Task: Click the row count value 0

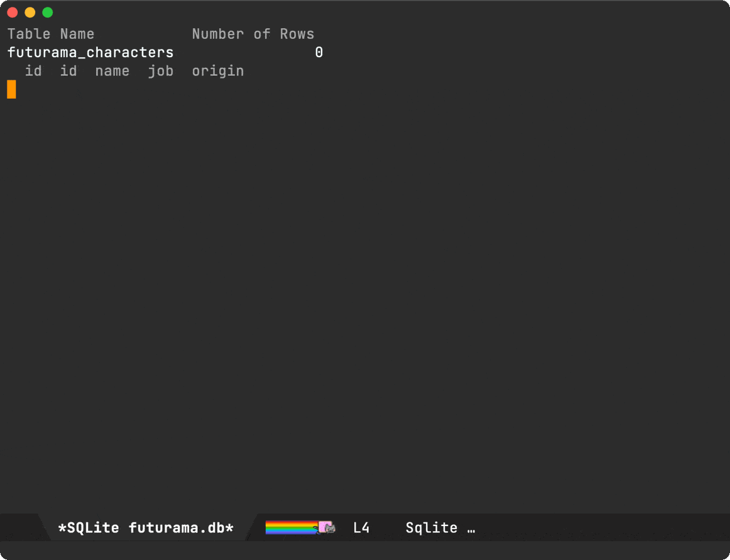Action: pyautogui.click(x=319, y=53)
